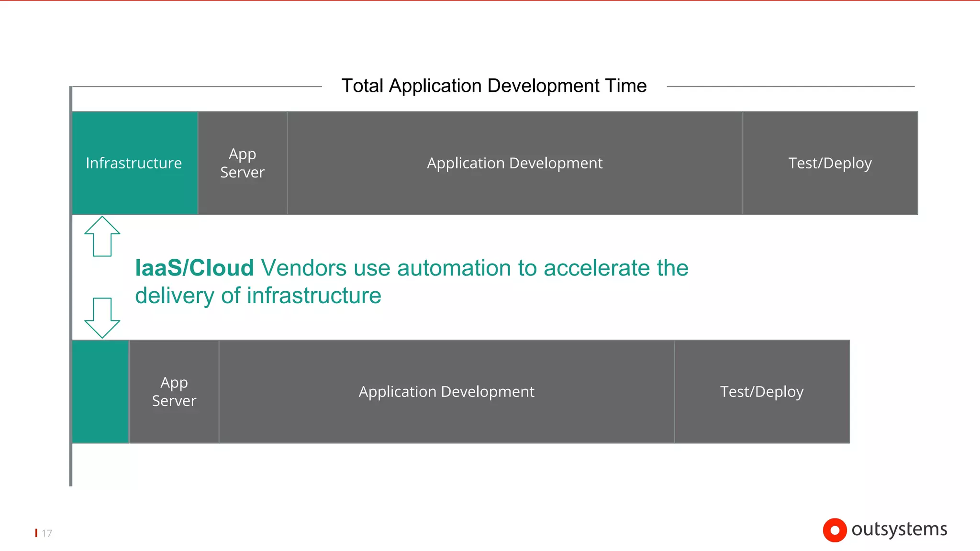Click the upward teal outline arrow
980x551 pixels.
tap(102, 236)
